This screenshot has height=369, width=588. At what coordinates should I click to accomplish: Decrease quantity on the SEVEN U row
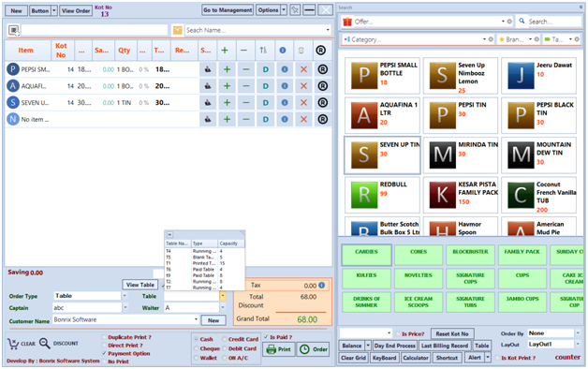pyautogui.click(x=246, y=102)
